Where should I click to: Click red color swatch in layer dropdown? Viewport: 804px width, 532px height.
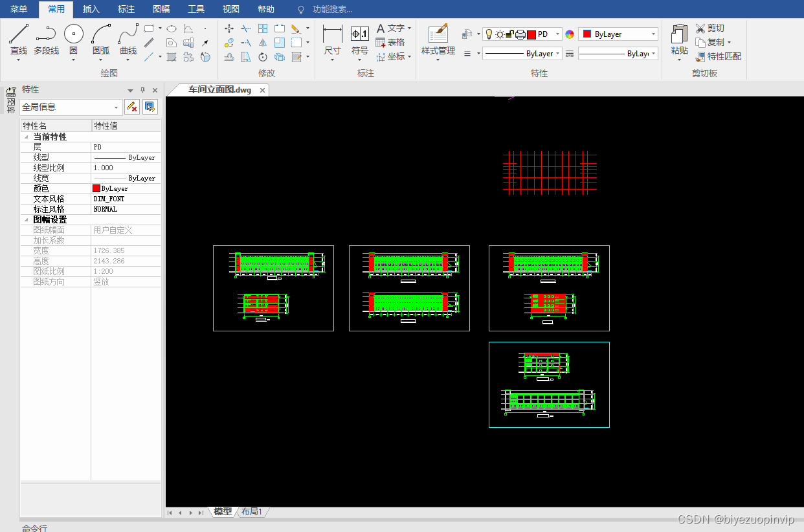point(531,34)
